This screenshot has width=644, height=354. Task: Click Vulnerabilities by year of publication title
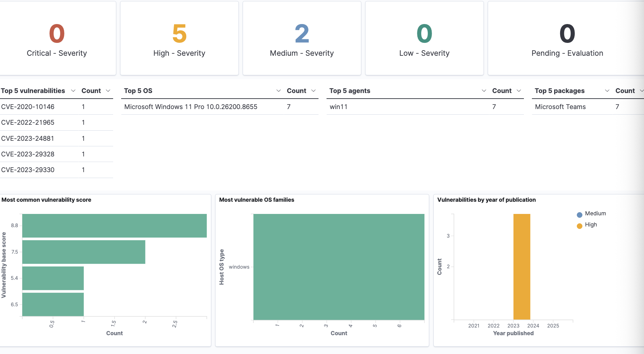click(486, 200)
